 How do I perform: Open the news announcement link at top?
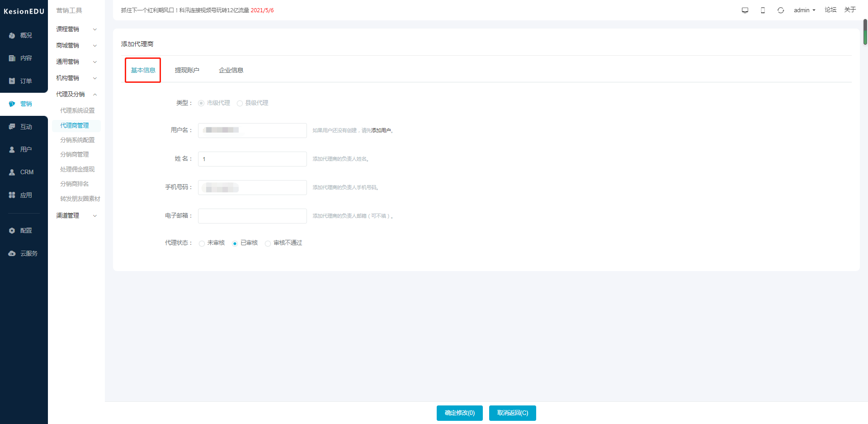pos(197,10)
